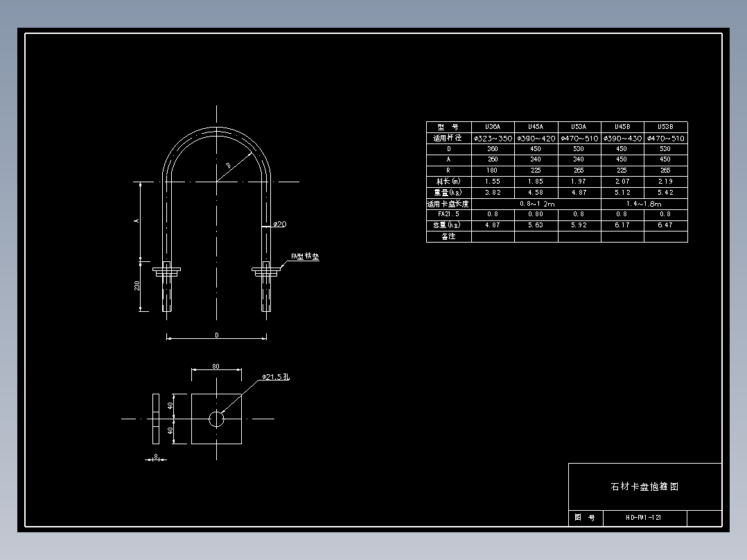This screenshot has width=747, height=560.
Task: Click the 石材卡盘抱箍图 title text
Action: (644, 487)
